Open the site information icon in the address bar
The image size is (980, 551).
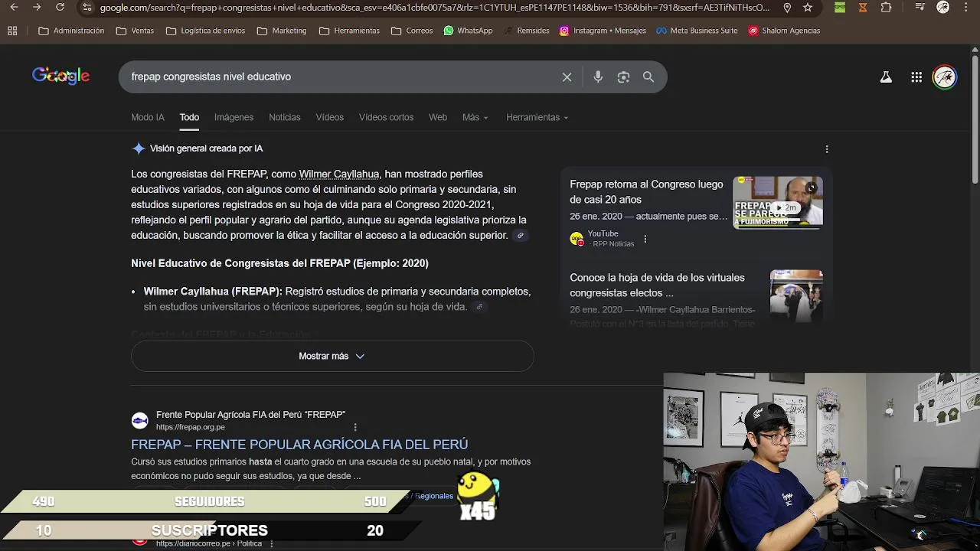[x=87, y=8]
